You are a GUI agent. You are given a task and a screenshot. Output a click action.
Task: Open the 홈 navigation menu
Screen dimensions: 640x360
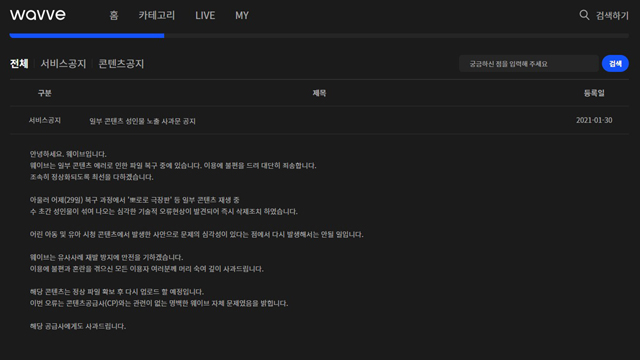pos(114,16)
